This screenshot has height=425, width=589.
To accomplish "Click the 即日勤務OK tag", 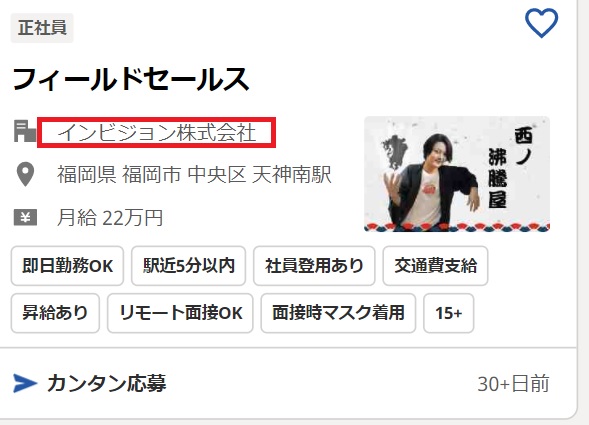I will [67, 266].
